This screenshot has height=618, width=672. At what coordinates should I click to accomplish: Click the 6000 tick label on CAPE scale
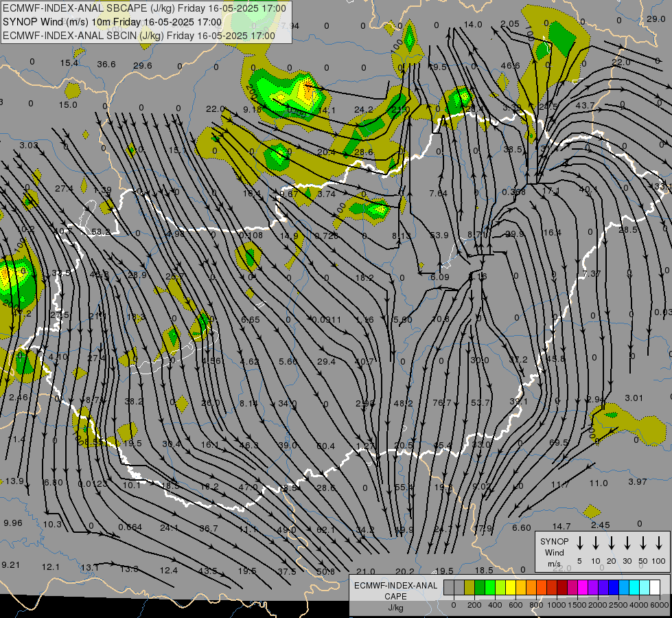point(660,605)
